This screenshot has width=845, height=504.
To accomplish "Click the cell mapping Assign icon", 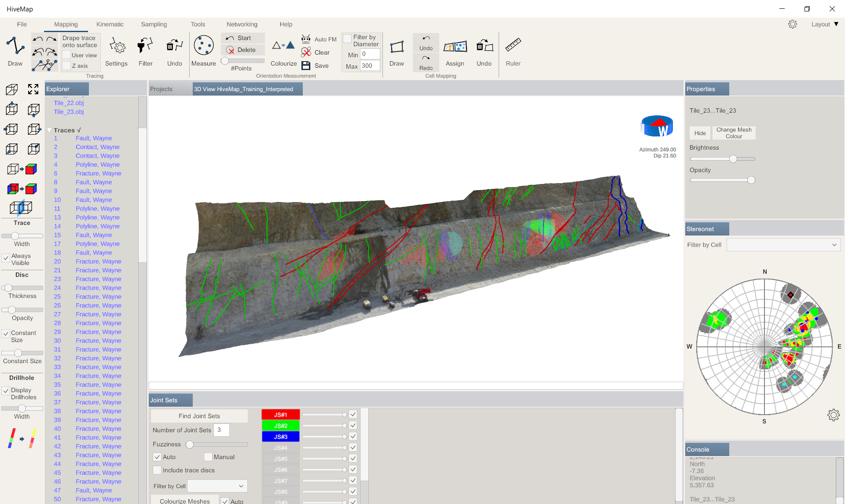I will pos(455,46).
